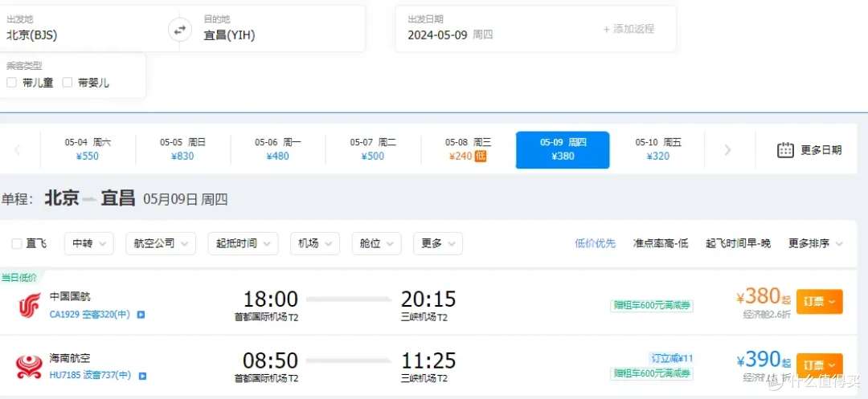Image resolution: width=868 pixels, height=399 pixels.
Task: Enable the 带婴儿 checkbox
Action: click(68, 83)
